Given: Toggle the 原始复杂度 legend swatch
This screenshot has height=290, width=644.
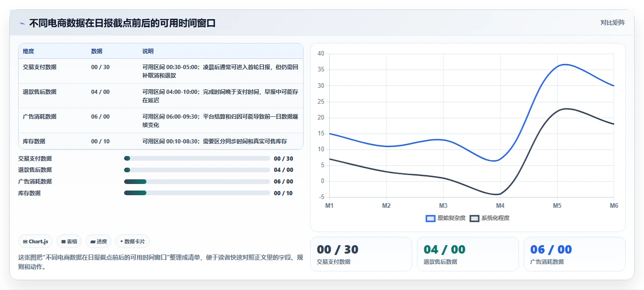Looking at the screenshot, I should 430,218.
